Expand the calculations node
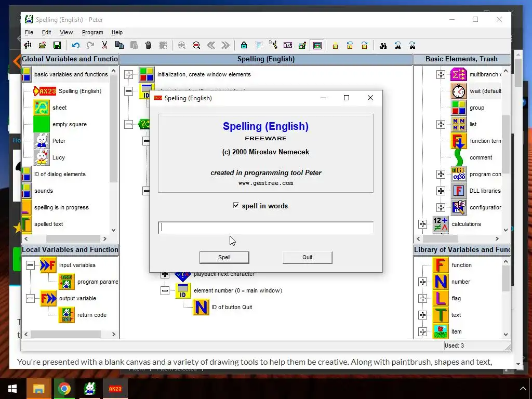The image size is (532, 399). click(x=422, y=224)
